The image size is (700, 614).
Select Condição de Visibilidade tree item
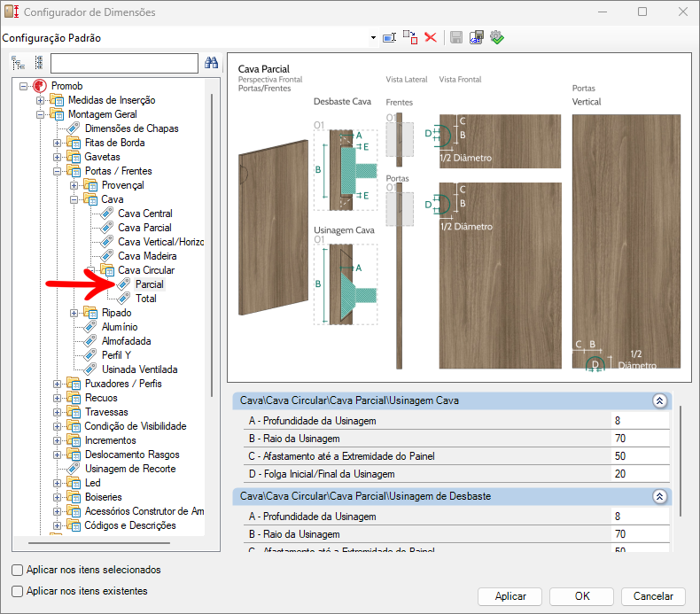tap(136, 426)
